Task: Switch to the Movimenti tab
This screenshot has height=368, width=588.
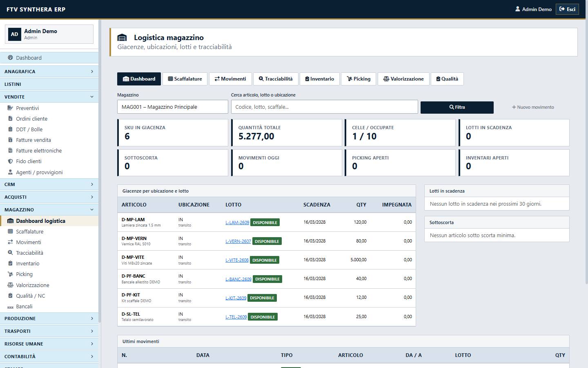Action: 230,79
